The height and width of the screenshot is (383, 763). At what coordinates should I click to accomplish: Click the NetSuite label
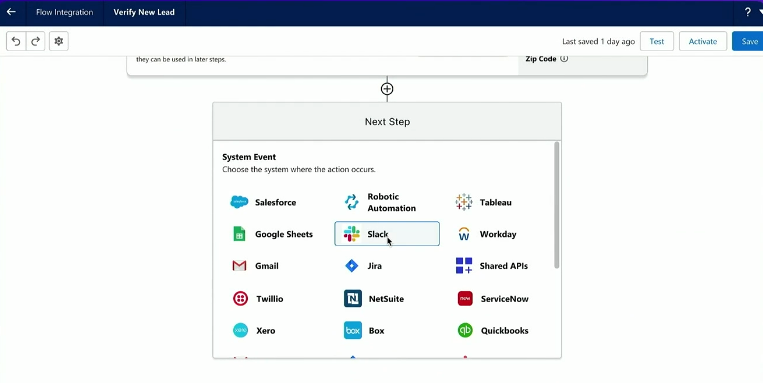(386, 299)
